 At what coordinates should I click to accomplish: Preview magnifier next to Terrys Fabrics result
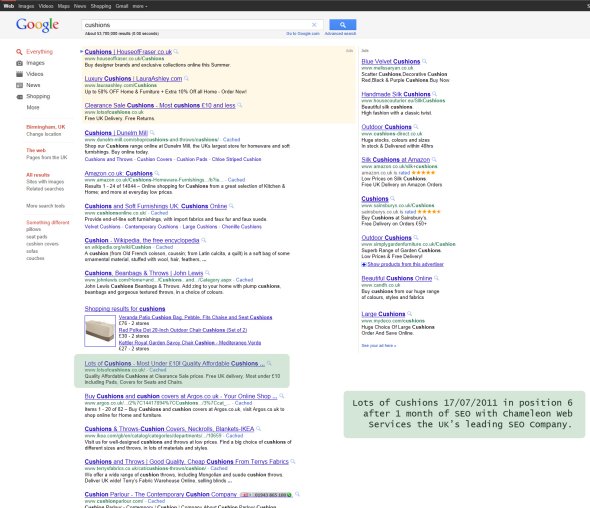pyautogui.click(x=293, y=461)
